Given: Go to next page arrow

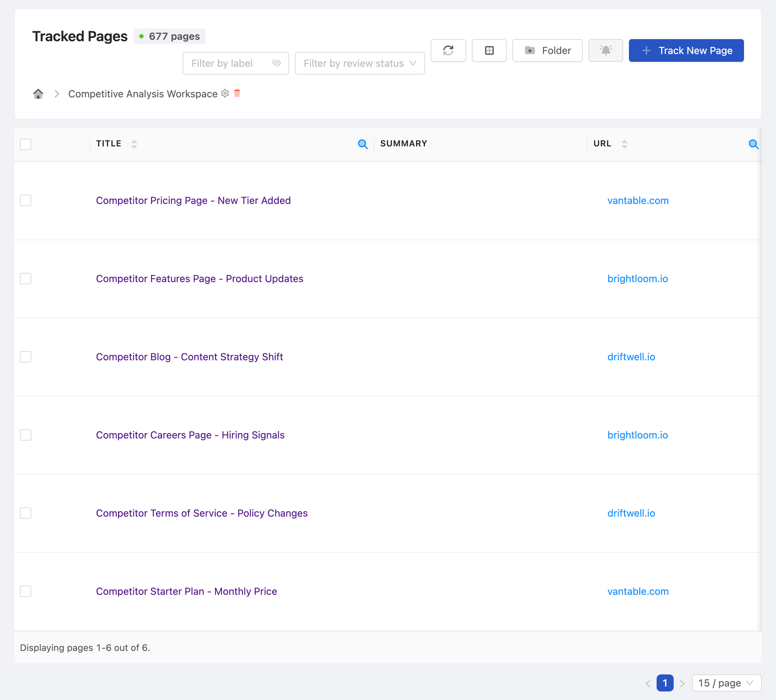Looking at the screenshot, I should click(682, 683).
